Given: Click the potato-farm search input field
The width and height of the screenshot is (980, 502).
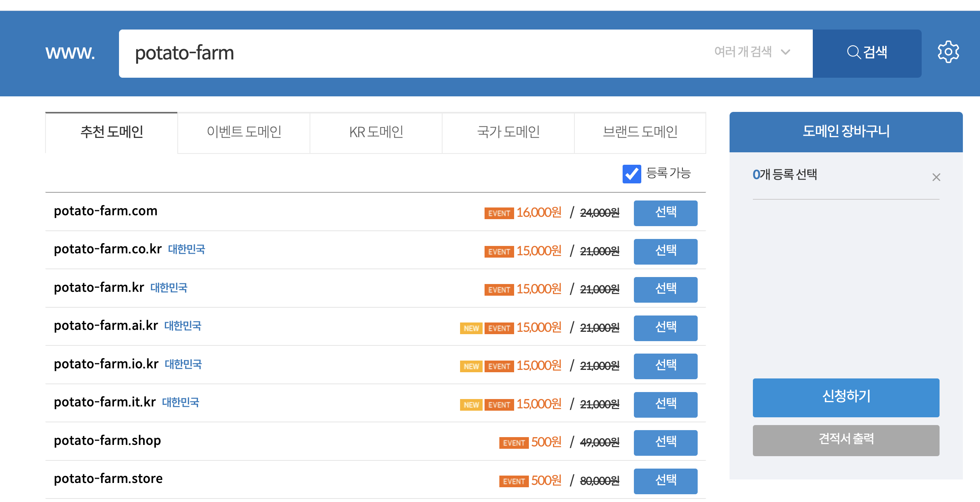Looking at the screenshot, I should pos(389,53).
